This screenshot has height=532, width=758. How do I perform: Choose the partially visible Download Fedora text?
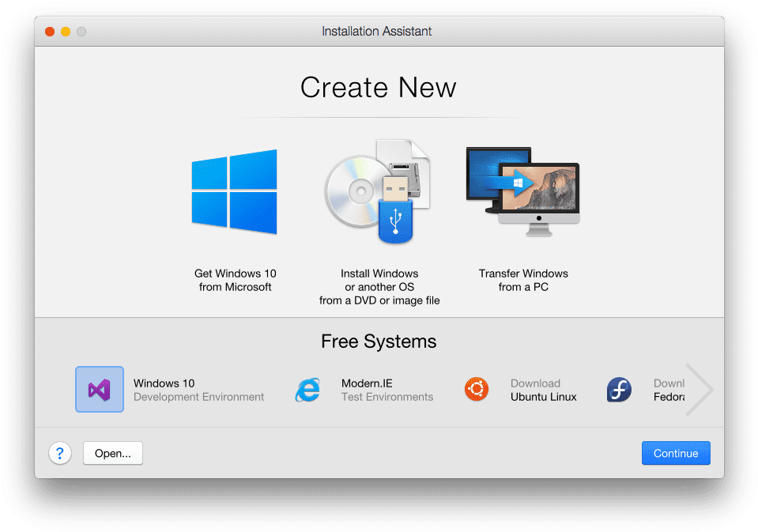click(669, 390)
